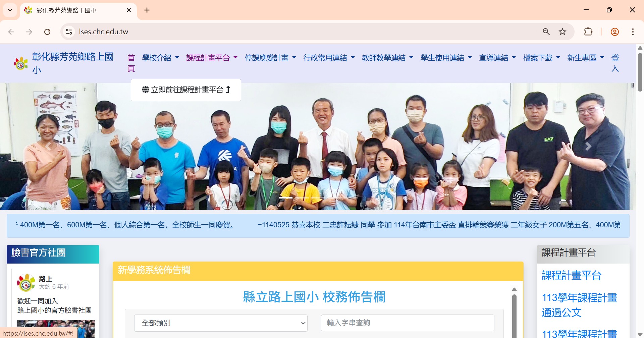Click 立即前往課程計畫平台 link

coord(186,90)
